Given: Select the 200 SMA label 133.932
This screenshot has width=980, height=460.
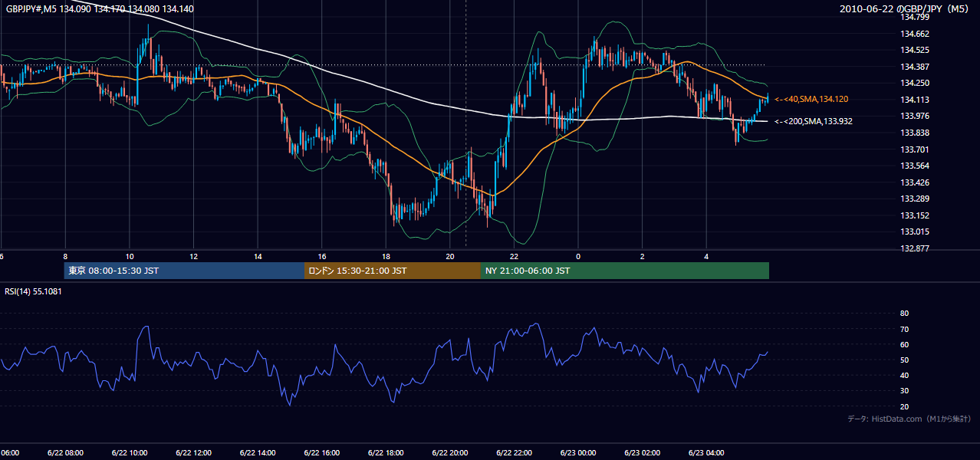Looking at the screenshot, I should (814, 121).
